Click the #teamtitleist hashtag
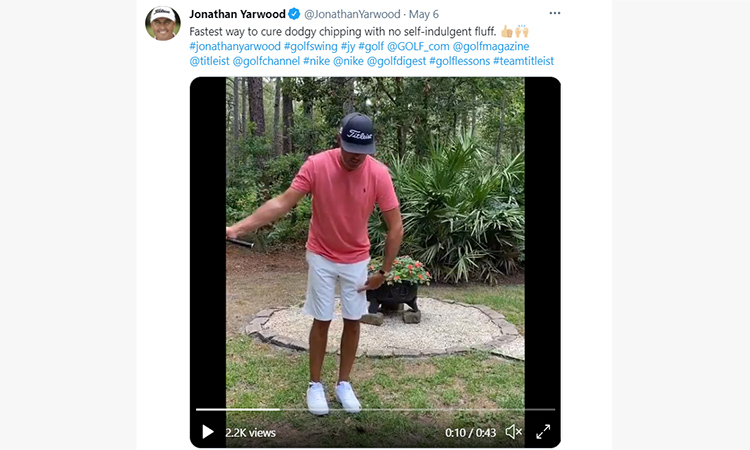This screenshot has width=750, height=450. tap(523, 61)
